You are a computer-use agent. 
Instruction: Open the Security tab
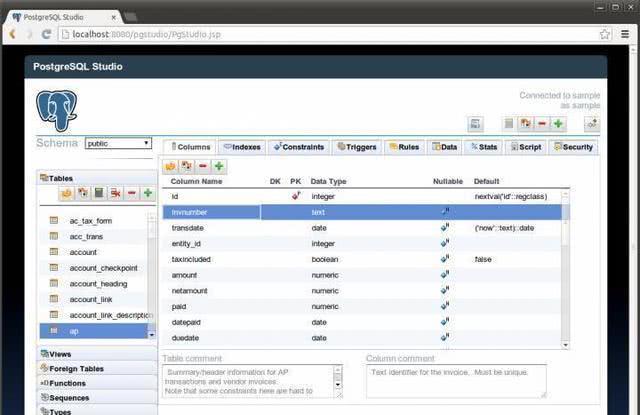point(573,147)
